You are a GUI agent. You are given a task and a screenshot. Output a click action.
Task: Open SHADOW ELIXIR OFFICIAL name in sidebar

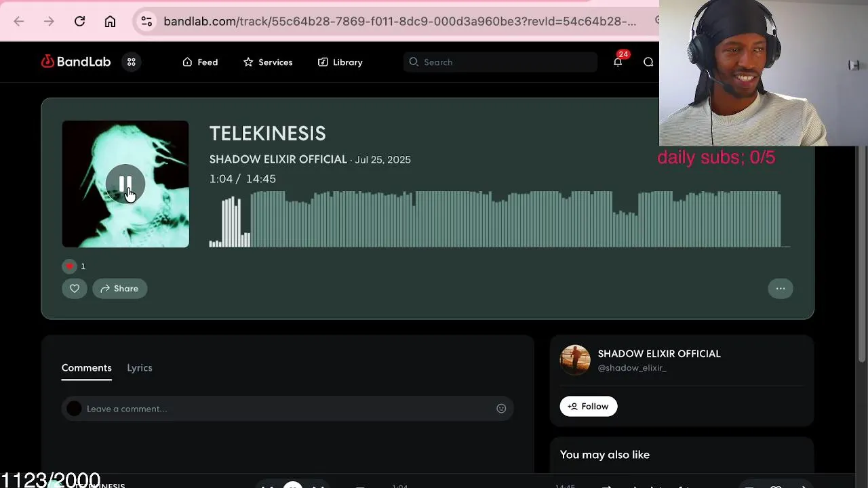coord(659,354)
